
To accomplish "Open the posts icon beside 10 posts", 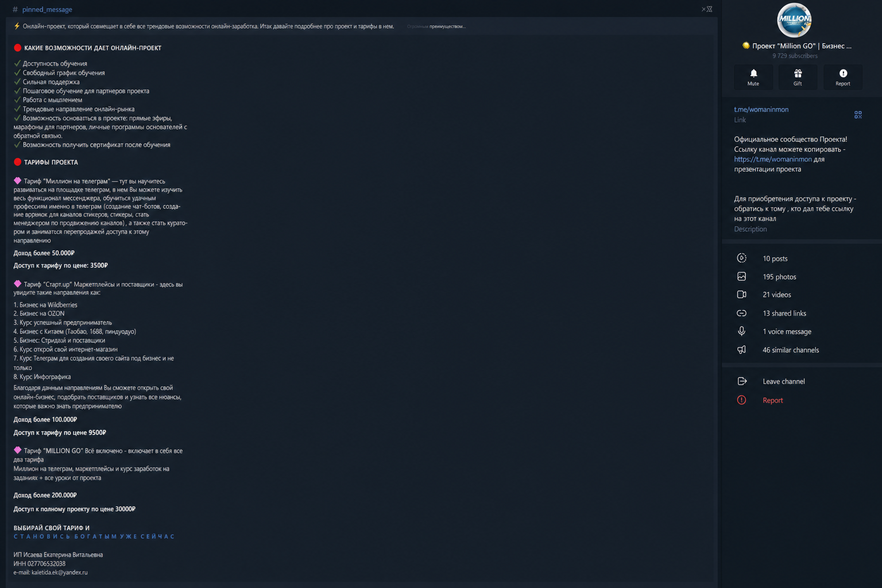I will click(x=742, y=258).
